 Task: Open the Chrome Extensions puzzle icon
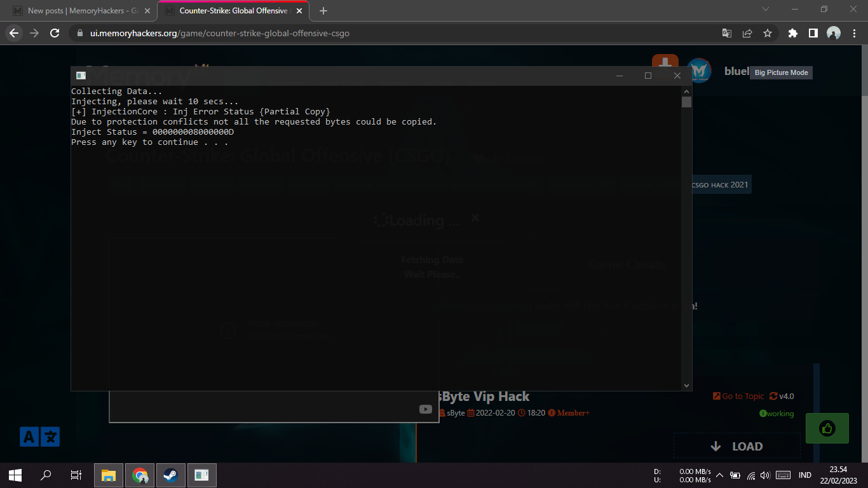click(792, 33)
